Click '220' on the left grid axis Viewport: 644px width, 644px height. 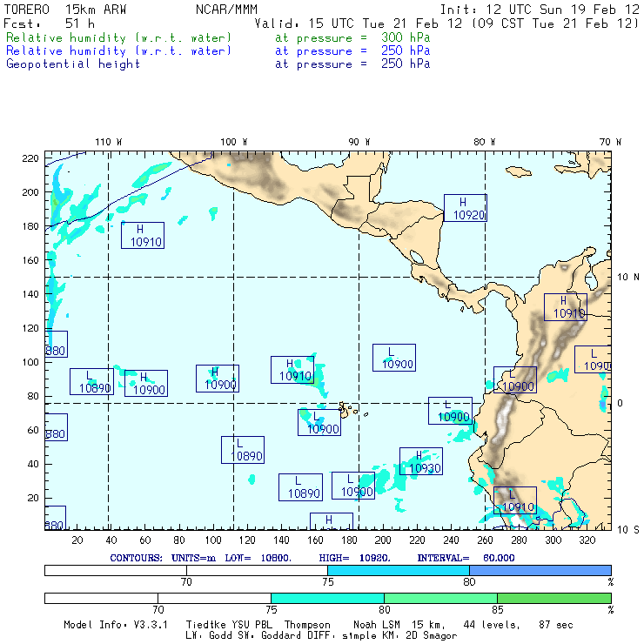[x=30, y=158]
